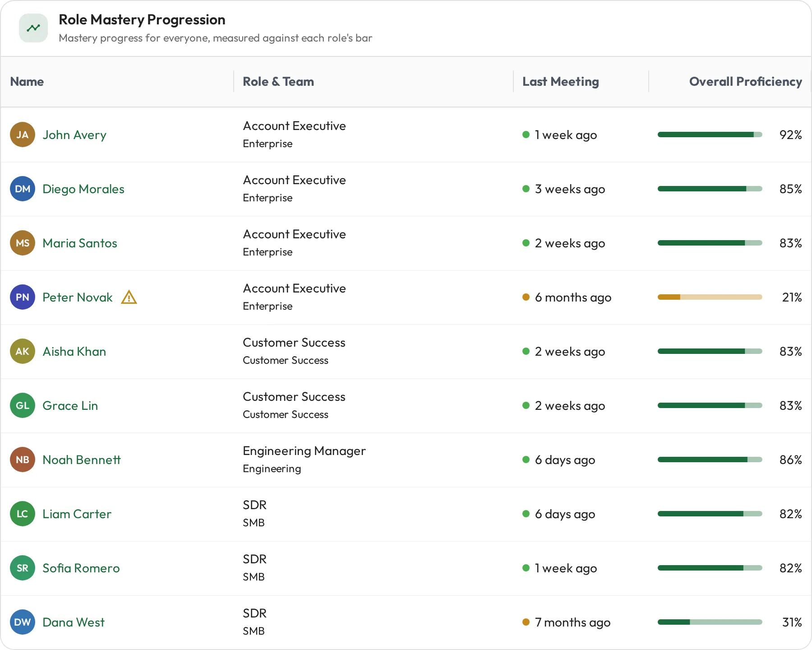Open Noah Bennett's name link
Viewport: 812px width, 650px height.
coord(82,460)
